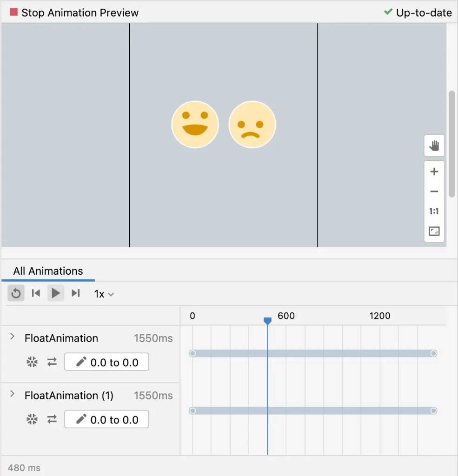Expand the first FloatAnimation row
Screen dimensions: 458x476
[13, 337]
